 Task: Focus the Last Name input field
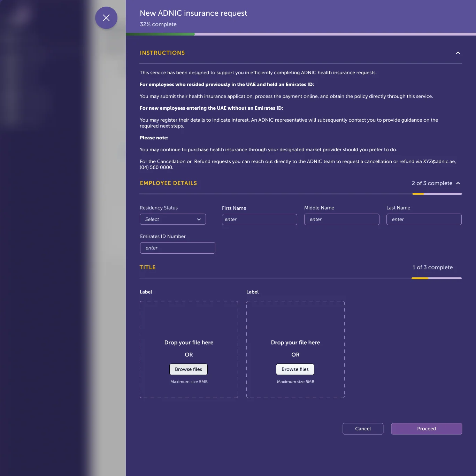(x=424, y=219)
